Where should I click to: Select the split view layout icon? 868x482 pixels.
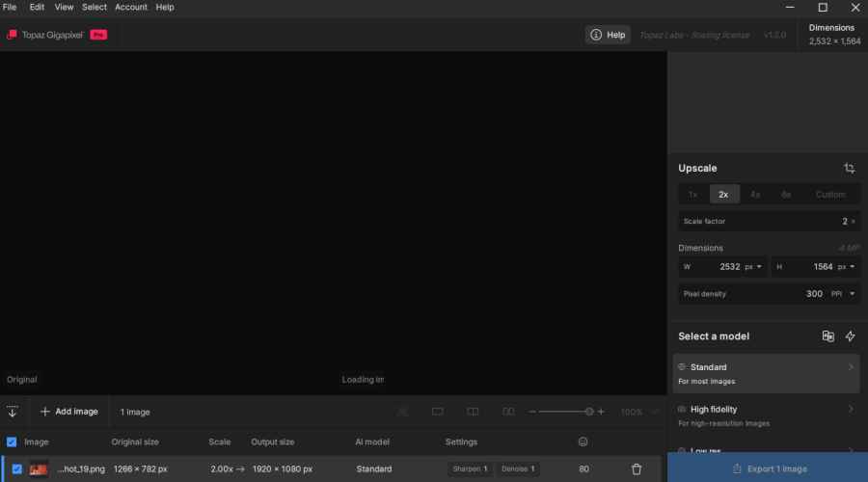click(x=473, y=412)
